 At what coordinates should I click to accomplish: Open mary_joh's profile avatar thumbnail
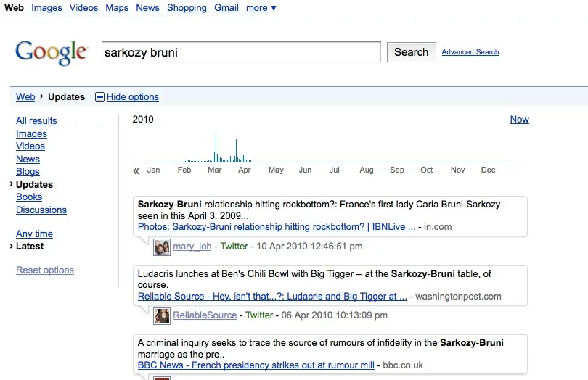tap(162, 247)
